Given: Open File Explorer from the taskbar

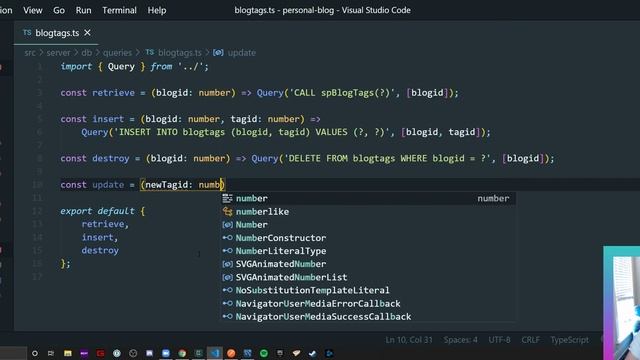Looking at the screenshot, I should click(68, 353).
